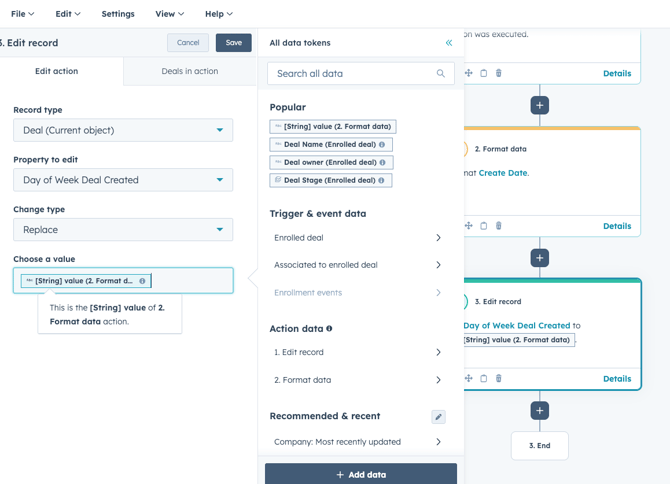Open Details link on Edit record card
670x484 pixels.
617,379
